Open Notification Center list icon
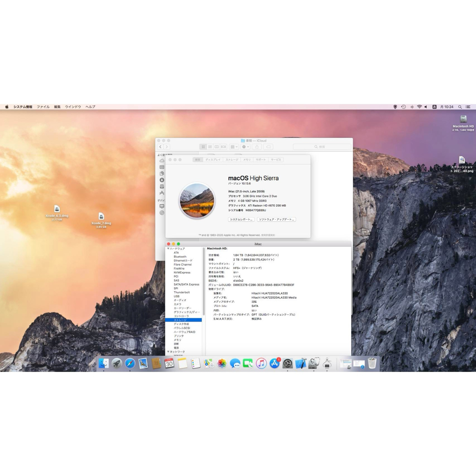 pos(468,107)
